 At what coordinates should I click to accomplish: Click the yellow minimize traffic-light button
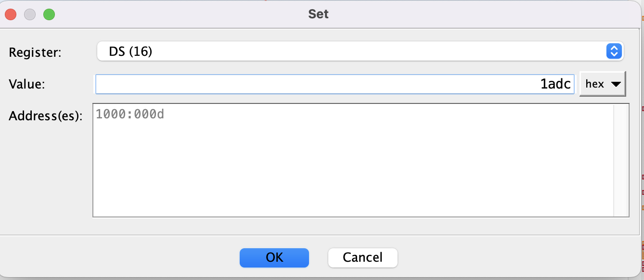pos(29,14)
